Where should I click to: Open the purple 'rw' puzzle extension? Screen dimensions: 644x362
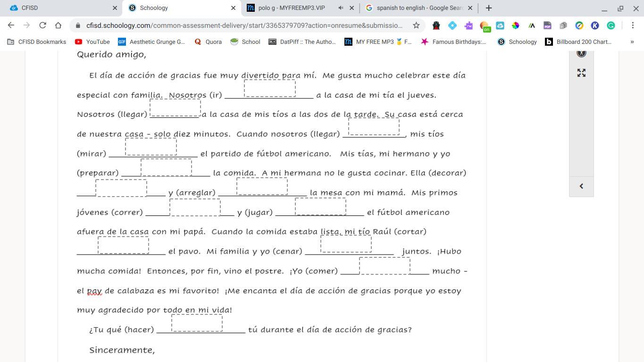[468, 25]
